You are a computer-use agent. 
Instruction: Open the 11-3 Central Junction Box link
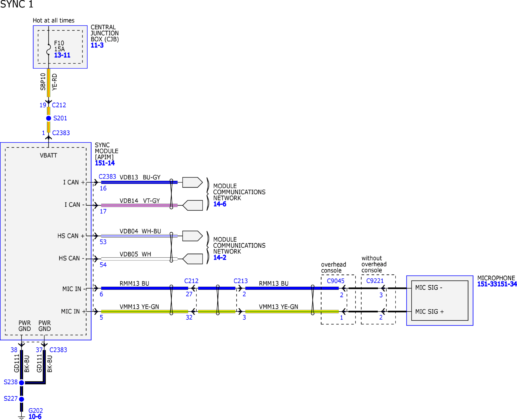click(x=97, y=45)
